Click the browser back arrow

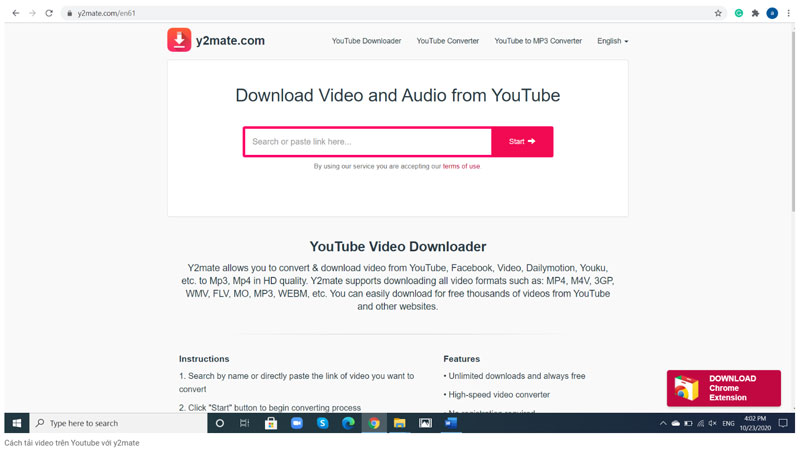coord(16,13)
